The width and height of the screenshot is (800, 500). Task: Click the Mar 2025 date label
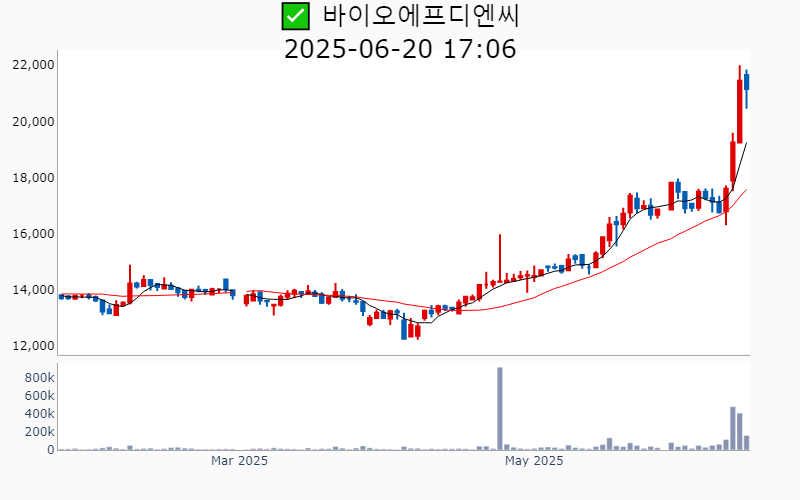(239, 461)
